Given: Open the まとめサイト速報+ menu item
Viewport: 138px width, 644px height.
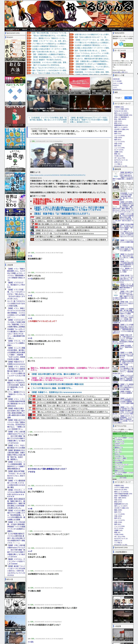Looking at the screenshot, I should (x=98, y=30).
